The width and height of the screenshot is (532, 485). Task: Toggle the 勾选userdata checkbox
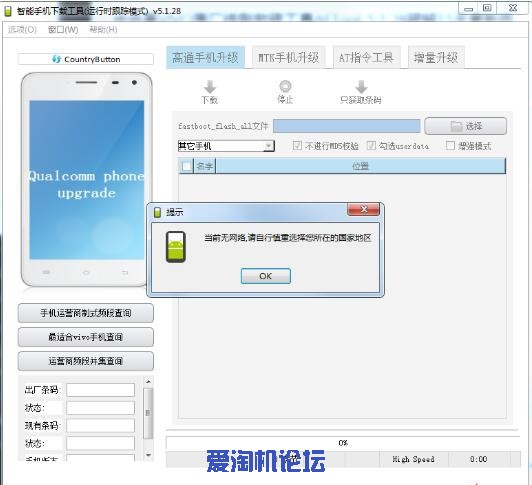[x=371, y=146]
